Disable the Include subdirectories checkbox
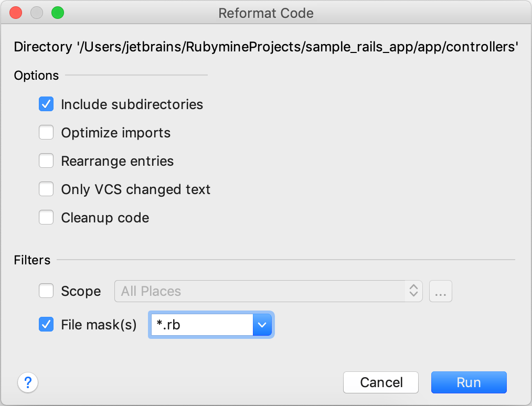532x406 pixels. point(46,104)
